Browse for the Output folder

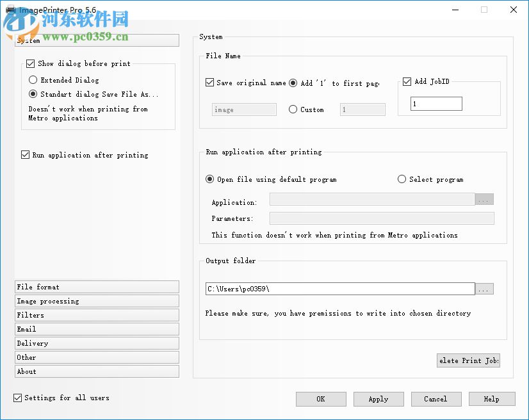[x=484, y=289]
